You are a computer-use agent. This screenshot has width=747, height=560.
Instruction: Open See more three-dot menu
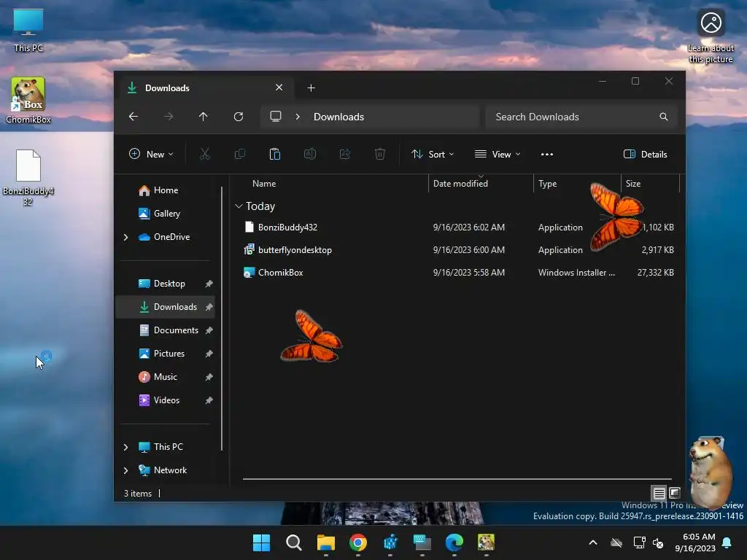(x=547, y=155)
